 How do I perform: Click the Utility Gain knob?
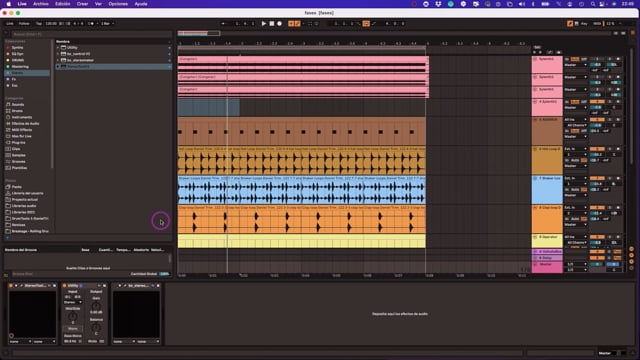(x=96, y=307)
